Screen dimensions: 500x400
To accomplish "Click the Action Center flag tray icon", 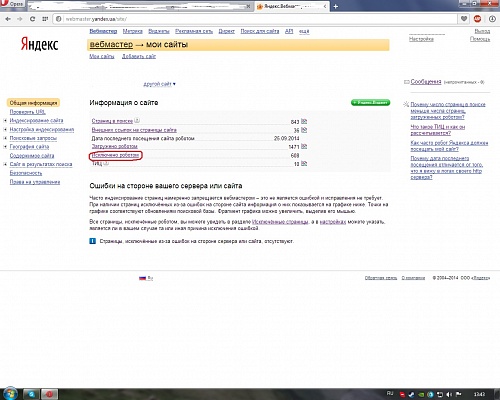I will click(x=459, y=394).
